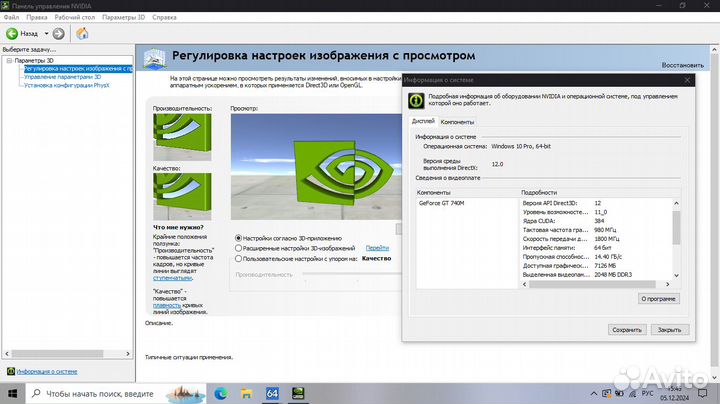The height and width of the screenshot is (404, 720).
Task: Select Настройки согласно 3D-приложению radio button
Action: point(238,238)
